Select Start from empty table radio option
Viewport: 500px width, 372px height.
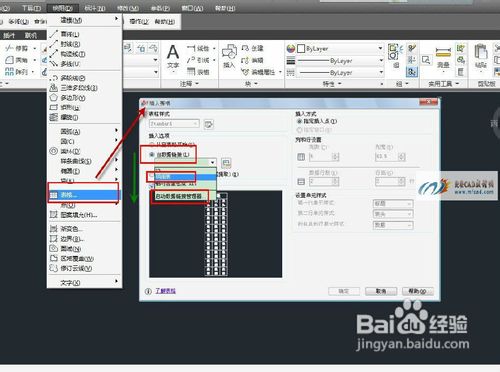coord(172,144)
